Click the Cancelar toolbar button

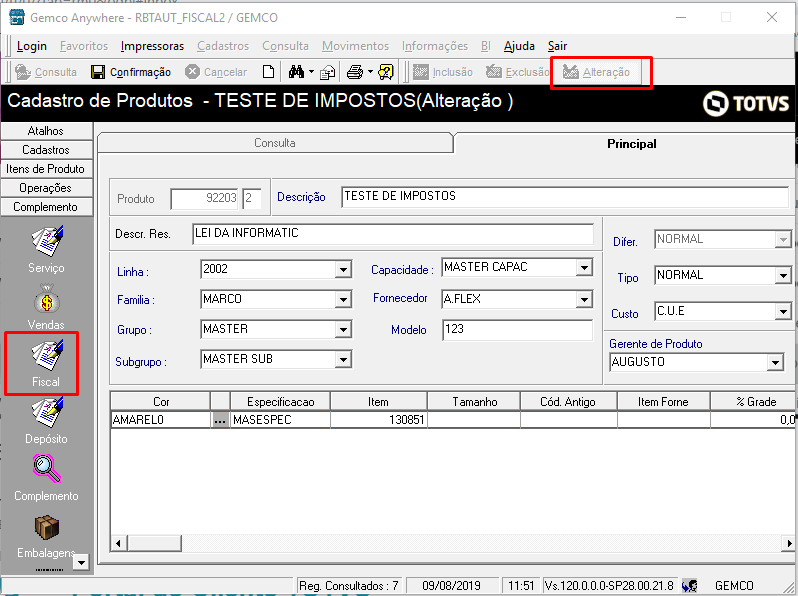pyautogui.click(x=216, y=72)
